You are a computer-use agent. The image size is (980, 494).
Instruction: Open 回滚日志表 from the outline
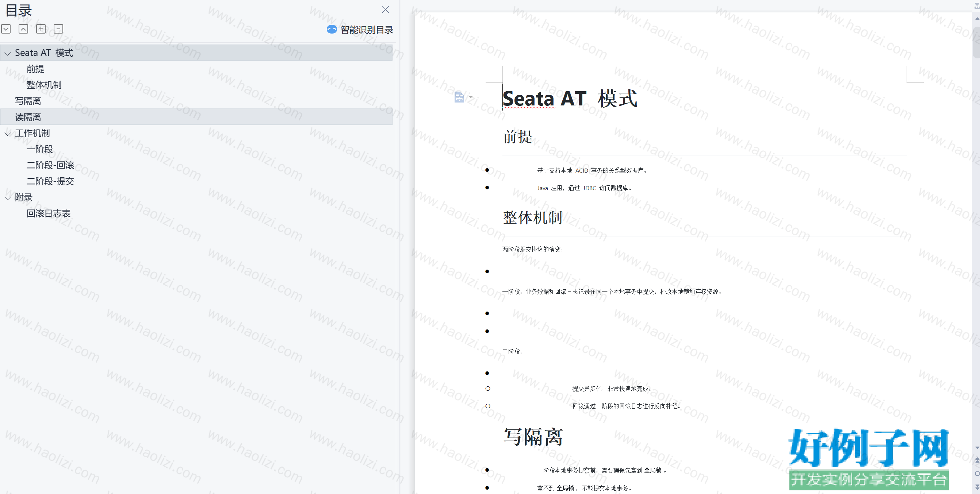click(48, 213)
